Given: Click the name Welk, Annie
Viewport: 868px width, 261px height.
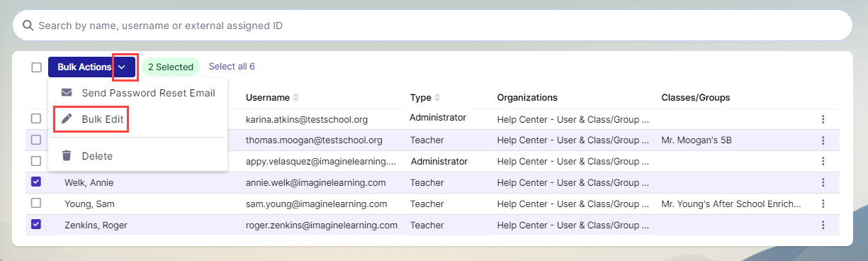Looking at the screenshot, I should (x=89, y=182).
